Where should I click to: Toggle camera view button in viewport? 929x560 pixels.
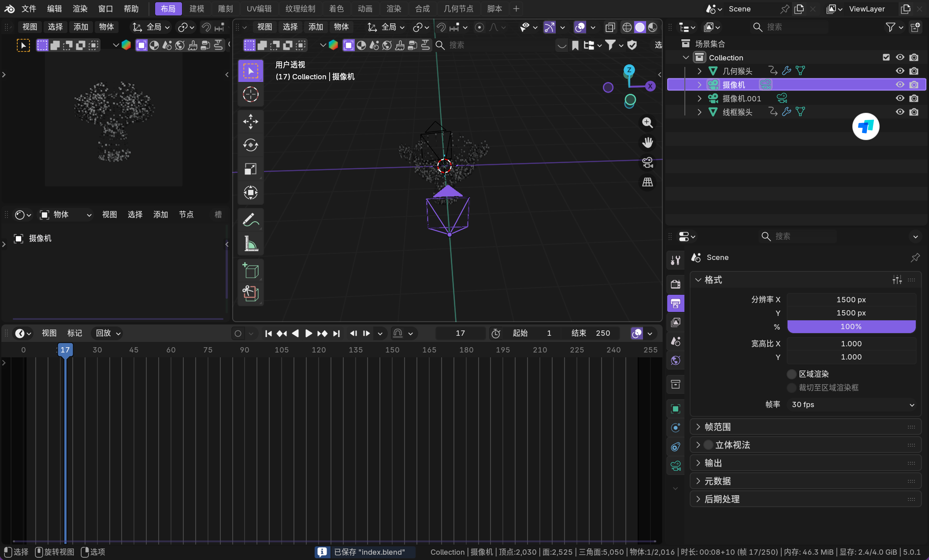click(x=647, y=163)
